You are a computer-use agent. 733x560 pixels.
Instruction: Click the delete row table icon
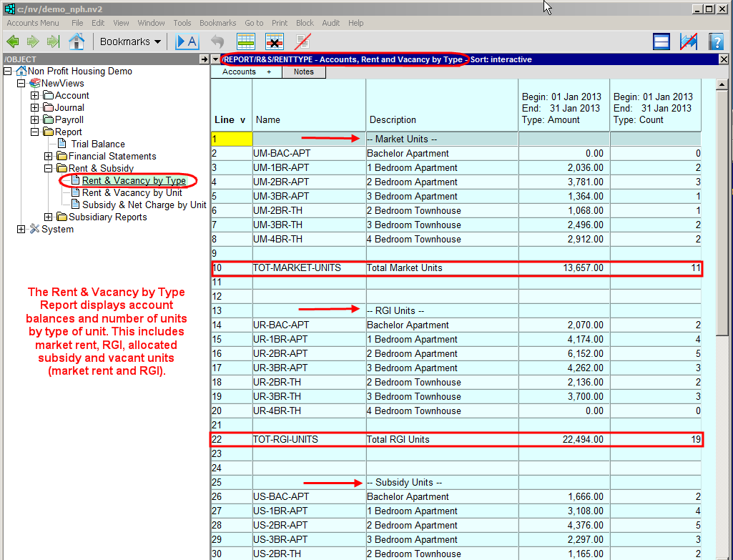(x=275, y=41)
